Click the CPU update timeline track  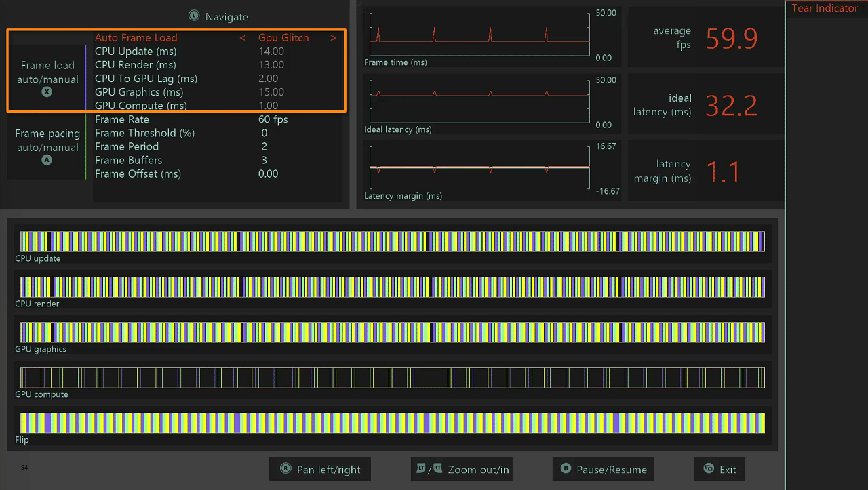393,242
